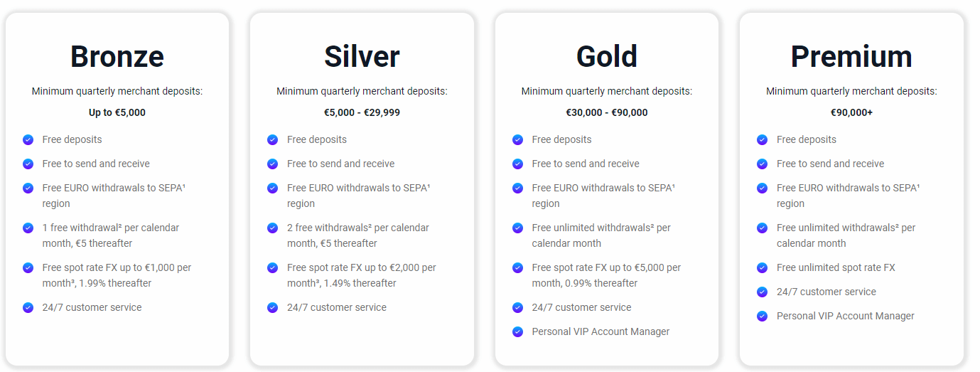Viewport: 980px width, 372px height.
Task: Click Premium '€90,000+' deposit amount
Action: [851, 112]
